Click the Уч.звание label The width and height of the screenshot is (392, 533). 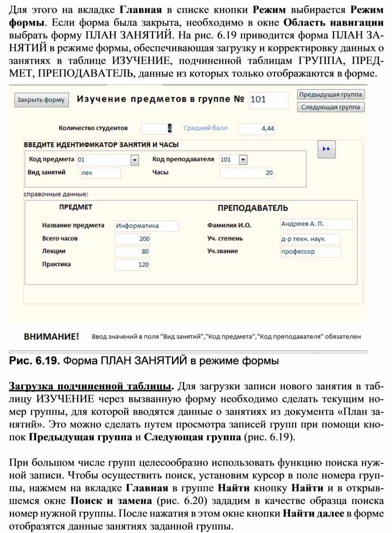(x=223, y=251)
